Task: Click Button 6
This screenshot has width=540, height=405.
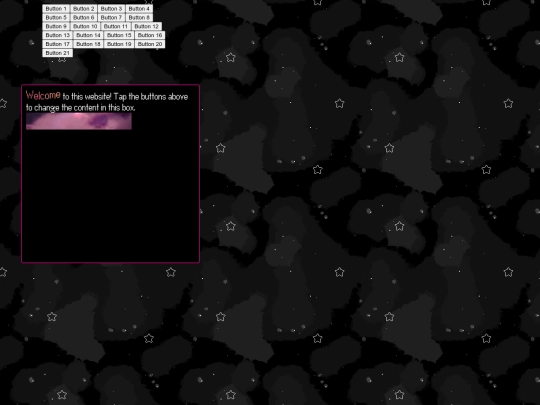Action: pos(84,18)
